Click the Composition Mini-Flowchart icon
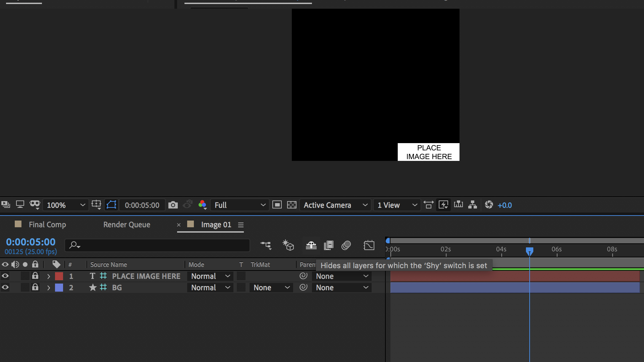Viewport: 644px width, 362px height. click(266, 245)
